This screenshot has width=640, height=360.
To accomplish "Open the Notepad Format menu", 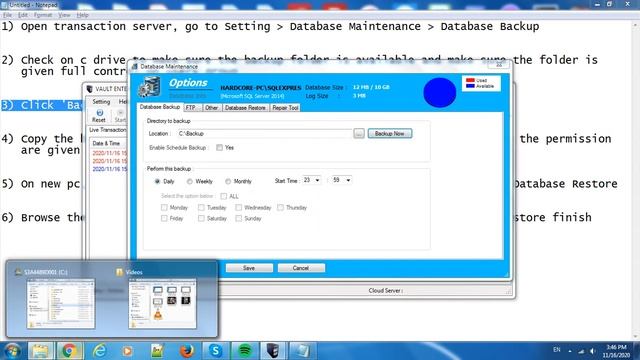I will pyautogui.click(x=43, y=15).
